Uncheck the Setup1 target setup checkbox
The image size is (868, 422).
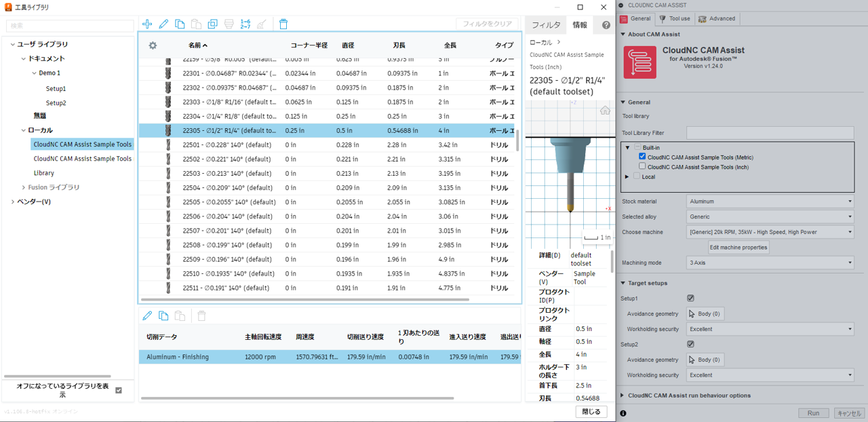[x=690, y=298]
